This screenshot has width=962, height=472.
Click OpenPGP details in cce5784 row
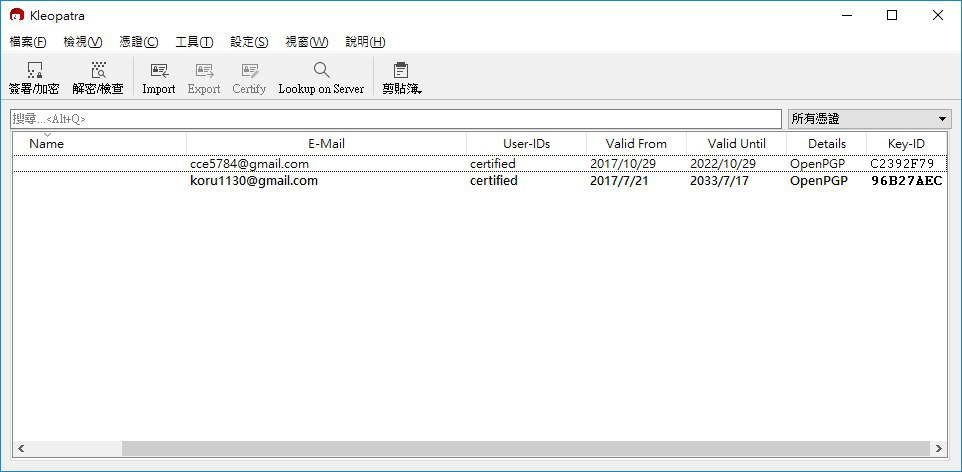(817, 164)
